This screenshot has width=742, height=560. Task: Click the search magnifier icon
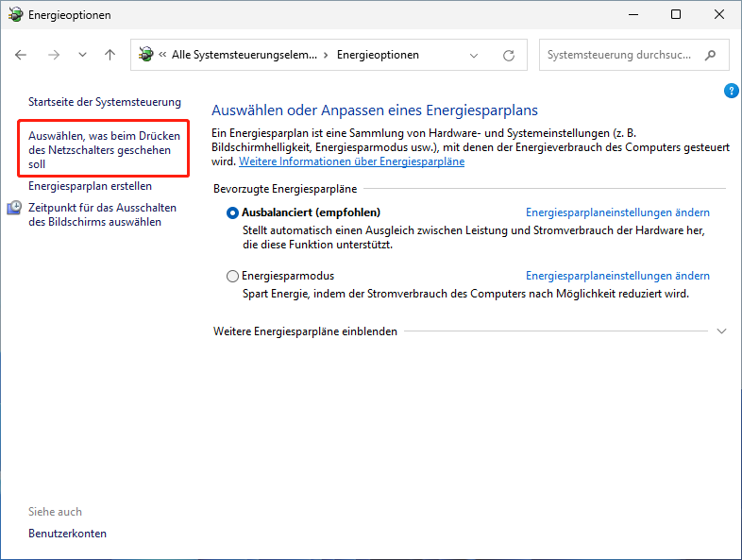710,55
